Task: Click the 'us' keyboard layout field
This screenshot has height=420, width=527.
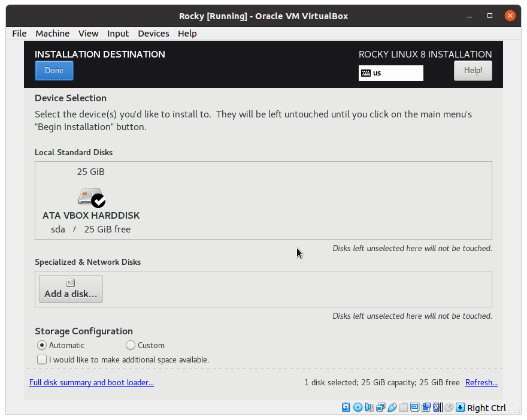Action: point(391,73)
